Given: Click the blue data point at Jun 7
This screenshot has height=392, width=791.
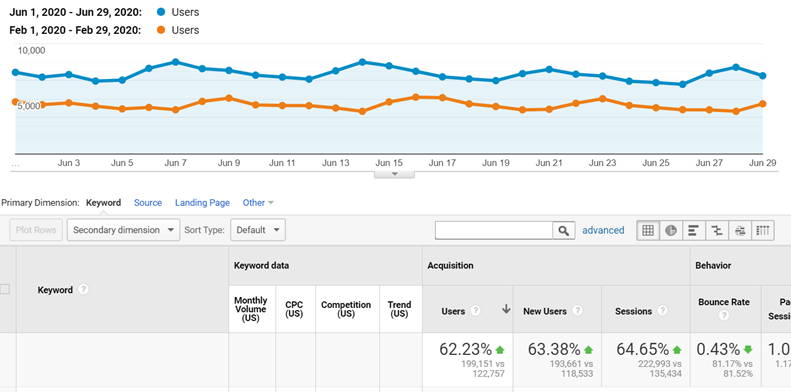Looking at the screenshot, I should [x=176, y=62].
